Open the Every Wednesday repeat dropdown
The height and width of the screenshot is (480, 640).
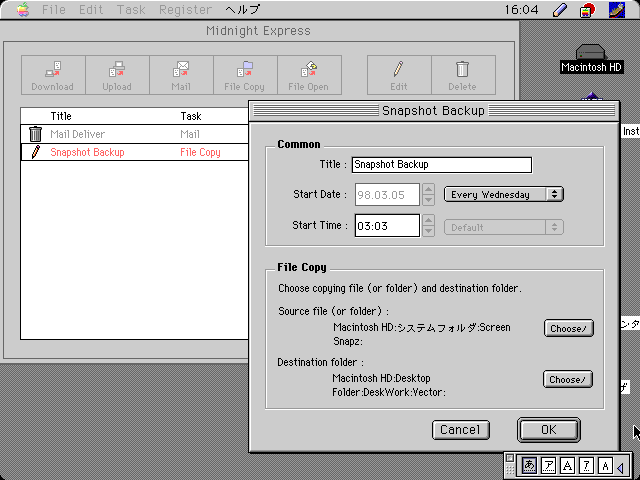(504, 194)
